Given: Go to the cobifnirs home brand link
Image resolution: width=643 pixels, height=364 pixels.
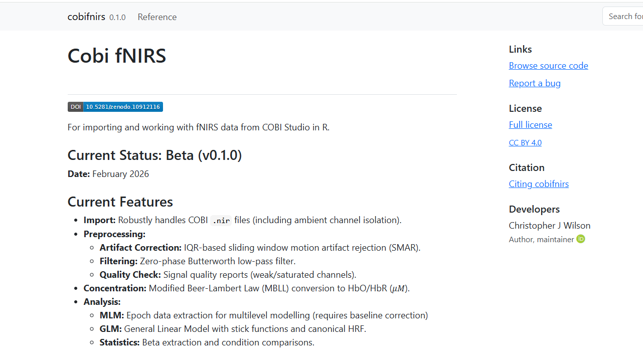Looking at the screenshot, I should (86, 17).
